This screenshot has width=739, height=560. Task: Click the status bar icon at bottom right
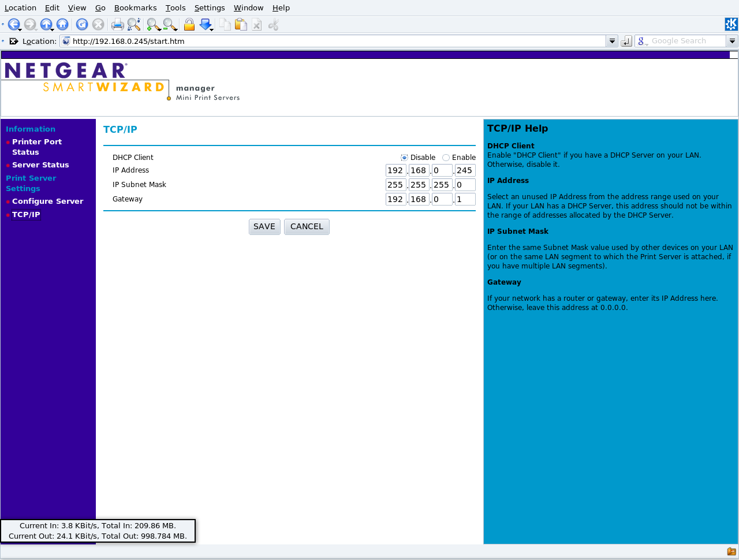click(x=731, y=551)
